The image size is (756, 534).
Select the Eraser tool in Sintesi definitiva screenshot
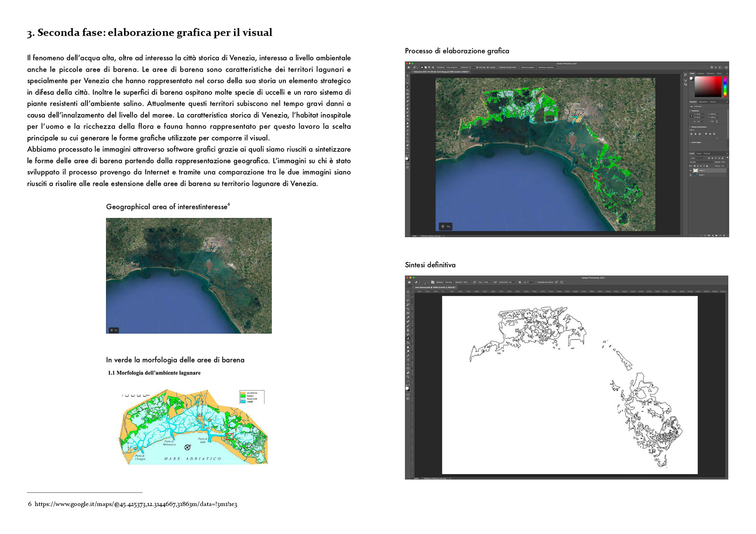(x=408, y=338)
